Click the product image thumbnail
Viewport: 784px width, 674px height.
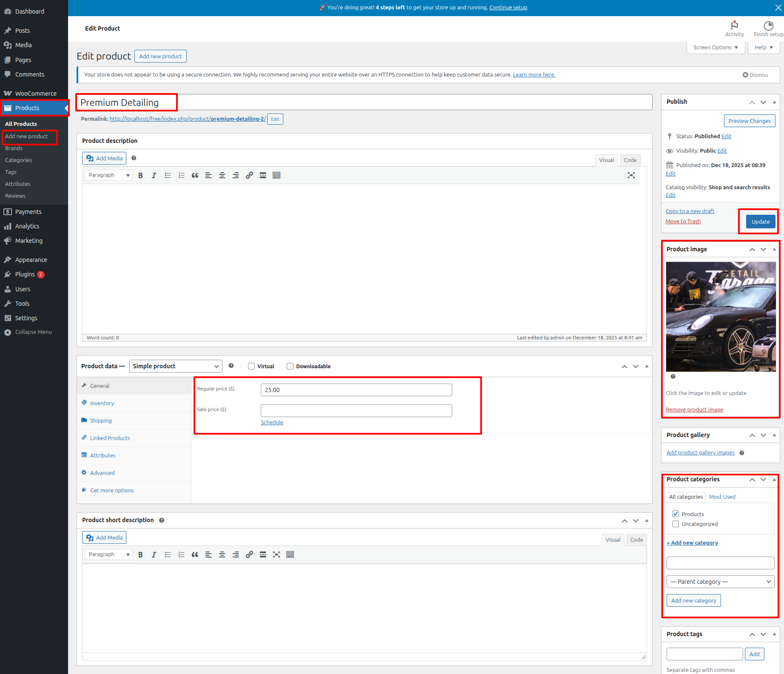click(721, 317)
